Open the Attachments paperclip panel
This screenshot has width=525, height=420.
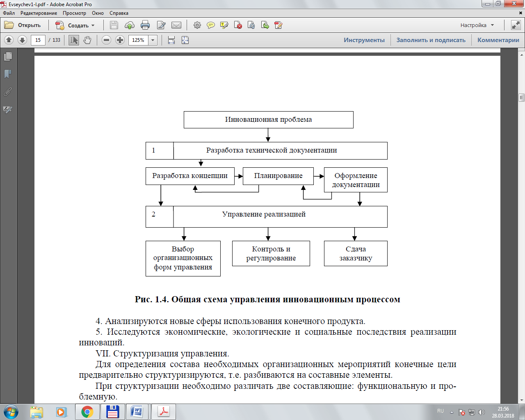8,92
